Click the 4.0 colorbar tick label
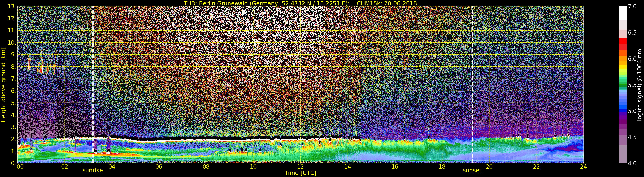The width and height of the screenshot is (644, 177). click(x=632, y=163)
